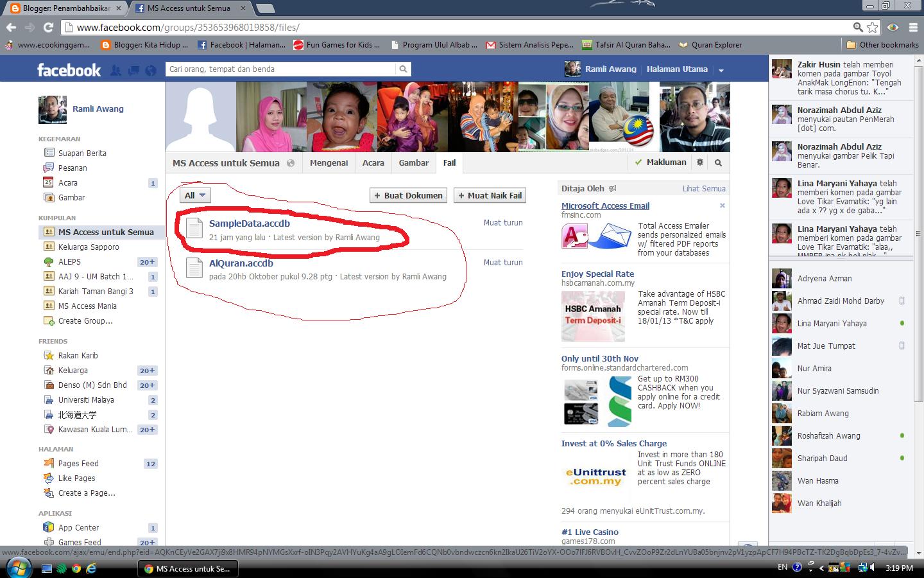This screenshot has height=578, width=924.
Task: Switch to group Gambar tab
Action: [x=413, y=163]
